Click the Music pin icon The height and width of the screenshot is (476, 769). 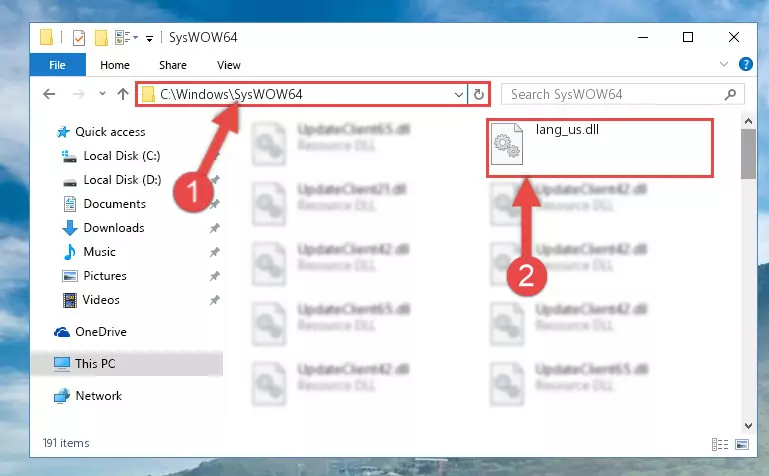pyautogui.click(x=214, y=252)
